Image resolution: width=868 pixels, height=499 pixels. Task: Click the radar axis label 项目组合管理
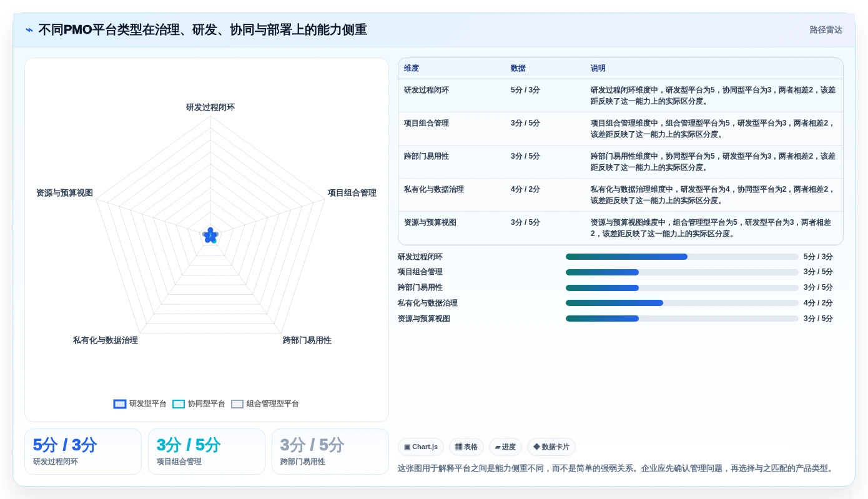352,193
